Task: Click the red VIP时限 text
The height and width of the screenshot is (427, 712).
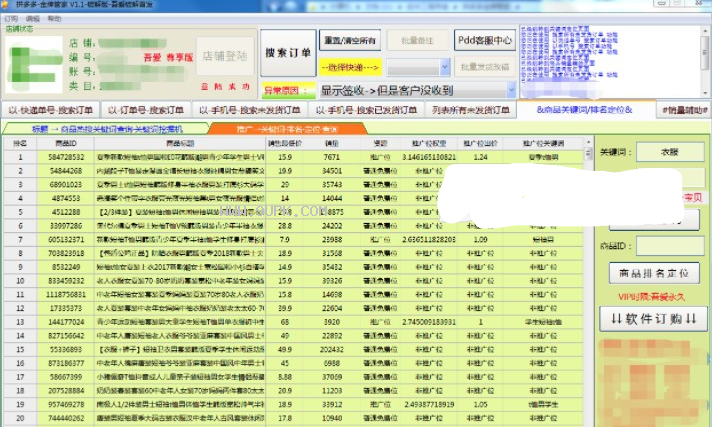Action: [x=651, y=297]
